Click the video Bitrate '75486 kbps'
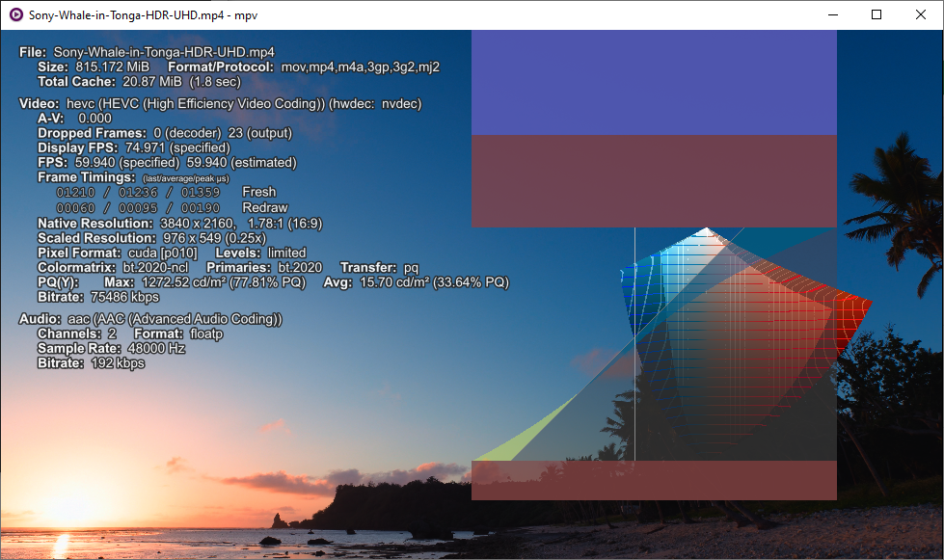 pos(124,297)
